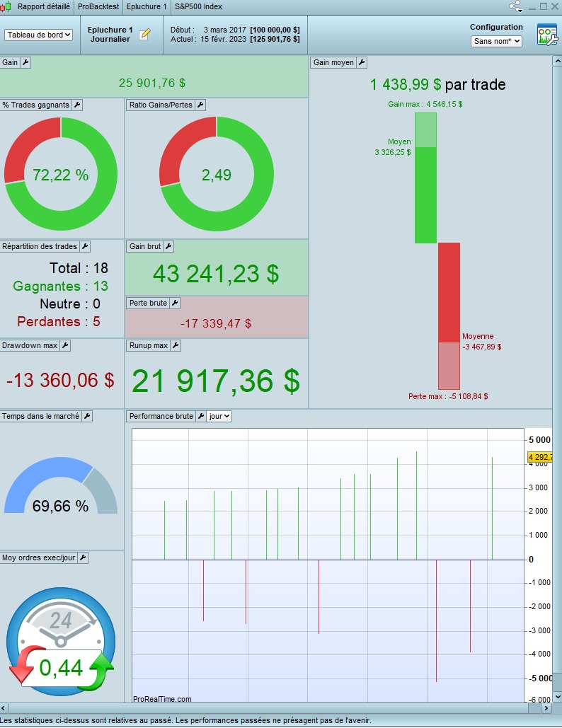562x728 pixels.
Task: Click the 0,44 orders per day clock
Action: (61, 642)
